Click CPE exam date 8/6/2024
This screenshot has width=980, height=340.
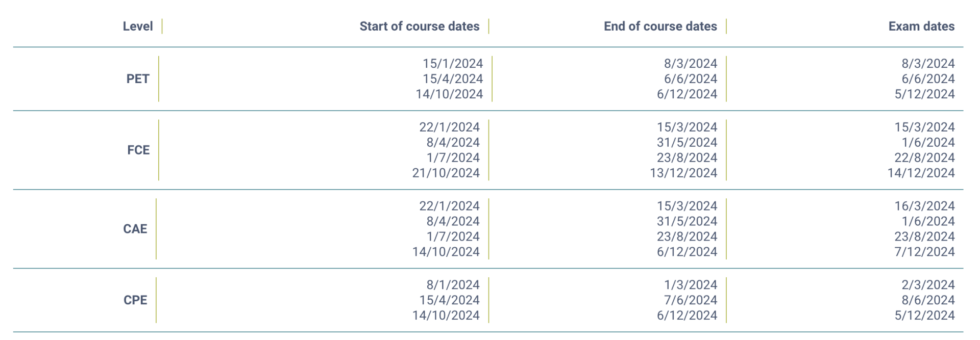[x=928, y=300]
